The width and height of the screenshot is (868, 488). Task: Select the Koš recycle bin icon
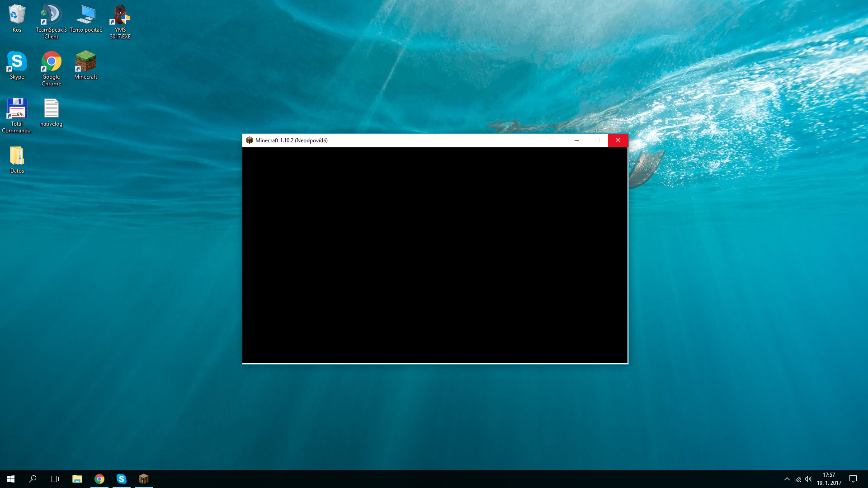click(17, 19)
